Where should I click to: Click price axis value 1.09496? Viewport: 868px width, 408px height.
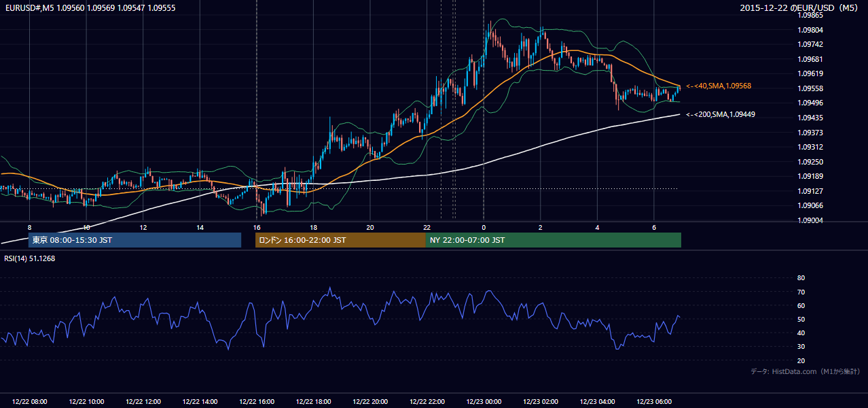(x=811, y=103)
